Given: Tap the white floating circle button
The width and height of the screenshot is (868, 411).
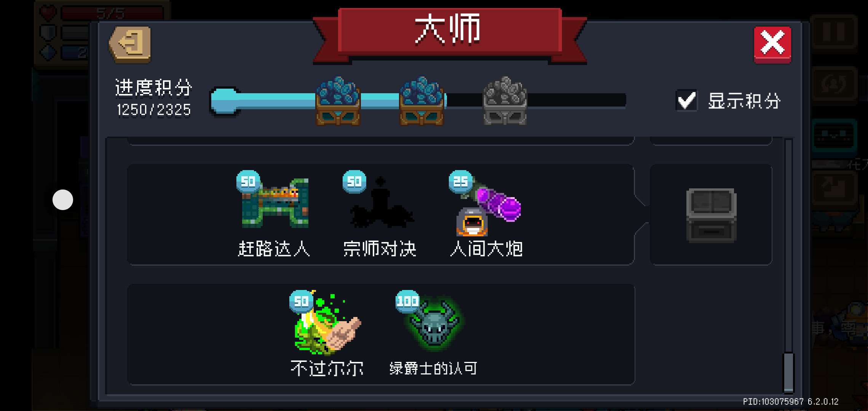Looking at the screenshot, I should click(63, 200).
